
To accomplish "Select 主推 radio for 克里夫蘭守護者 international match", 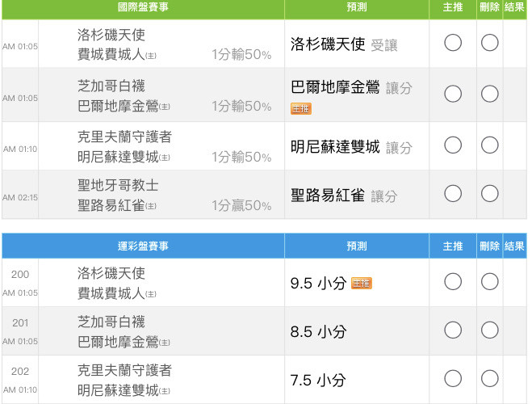I will tap(453, 145).
